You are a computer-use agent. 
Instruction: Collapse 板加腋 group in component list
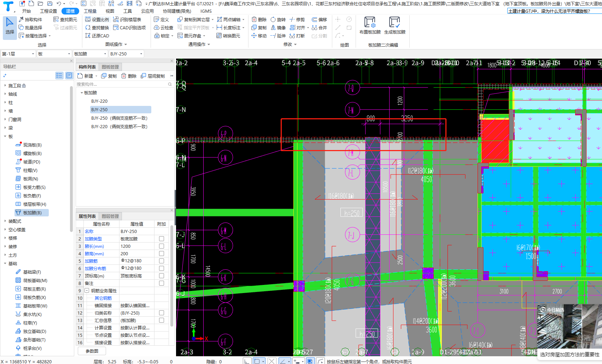click(x=82, y=93)
